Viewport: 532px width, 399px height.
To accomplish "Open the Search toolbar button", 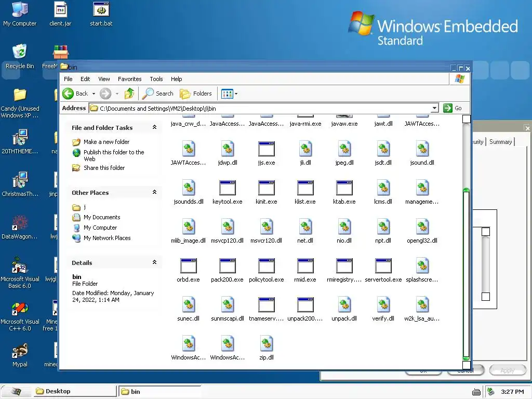I will click(157, 94).
